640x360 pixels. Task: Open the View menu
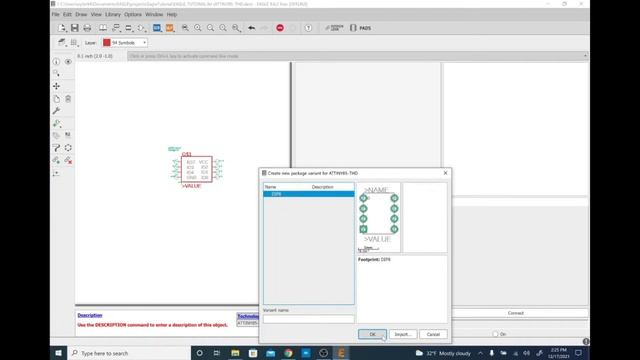click(x=96, y=14)
